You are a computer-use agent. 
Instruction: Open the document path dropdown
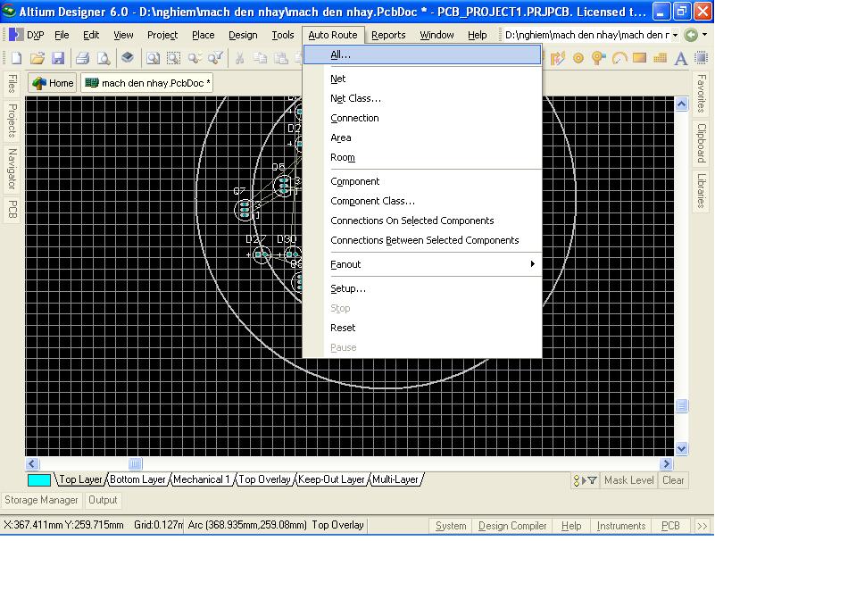[x=674, y=35]
